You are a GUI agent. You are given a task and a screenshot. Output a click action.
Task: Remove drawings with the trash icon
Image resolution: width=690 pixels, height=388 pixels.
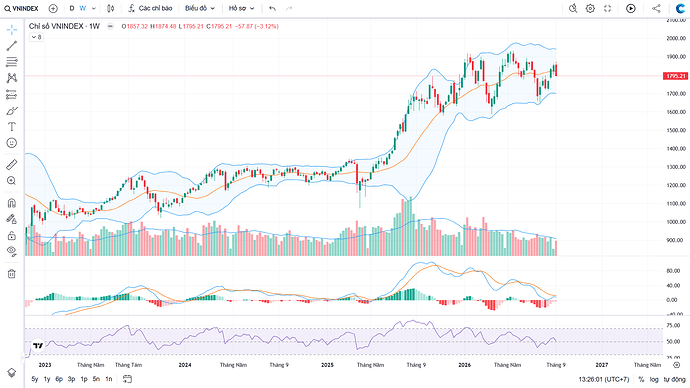12,274
